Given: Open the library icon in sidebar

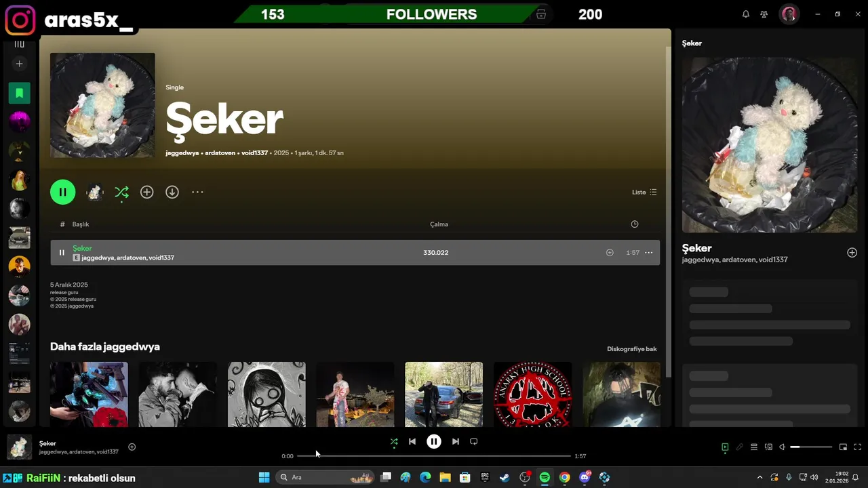Looking at the screenshot, I should [19, 43].
